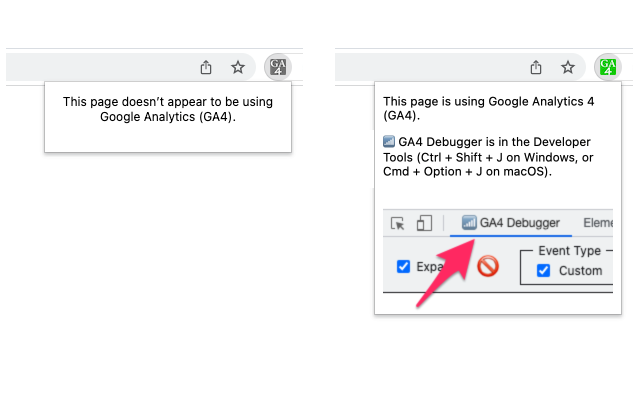640x400 pixels.
Task: Click the red clear events icon
Action: pyautogui.click(x=488, y=266)
